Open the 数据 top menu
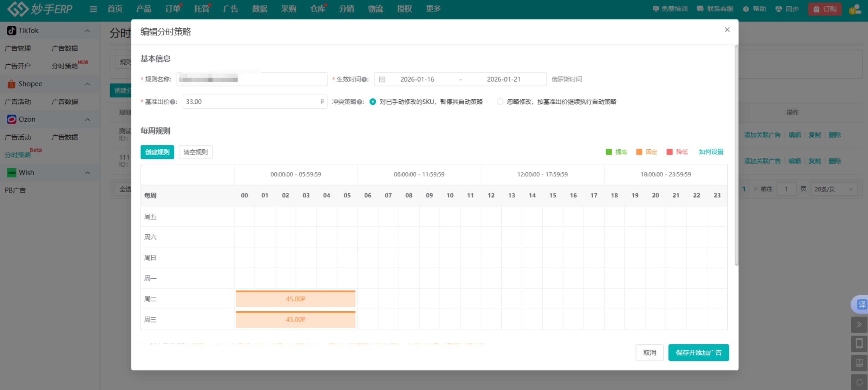Viewport: 868px width, 390px height. pos(260,9)
